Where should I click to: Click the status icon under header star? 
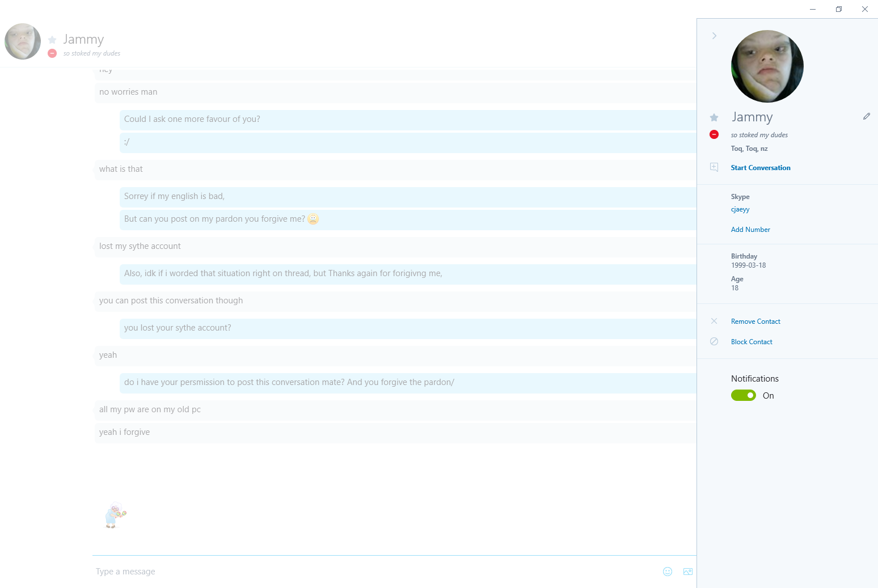52,53
